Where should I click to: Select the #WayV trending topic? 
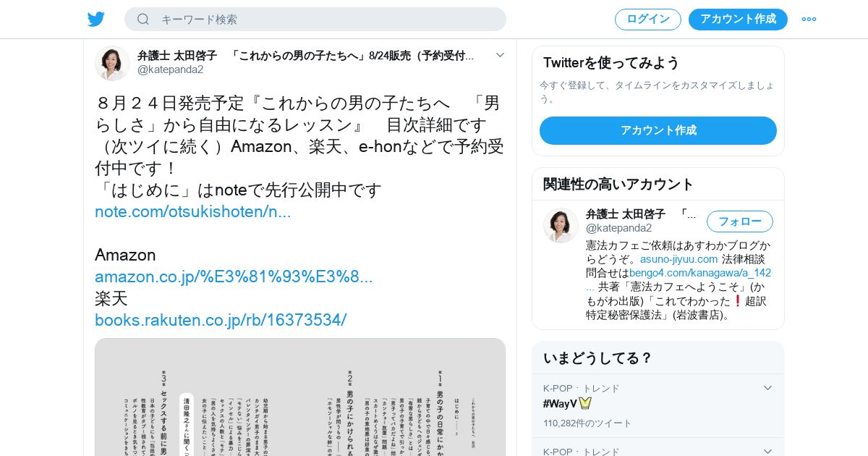click(x=560, y=404)
